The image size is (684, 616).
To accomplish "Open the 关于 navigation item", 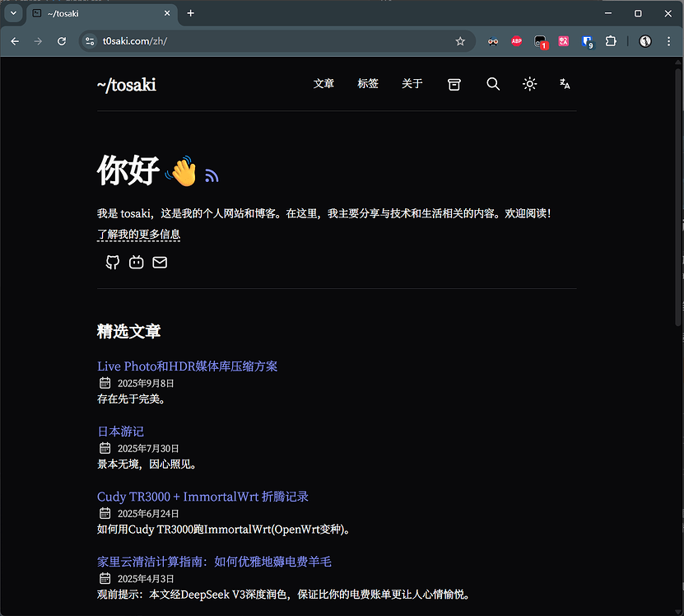I will click(x=412, y=84).
